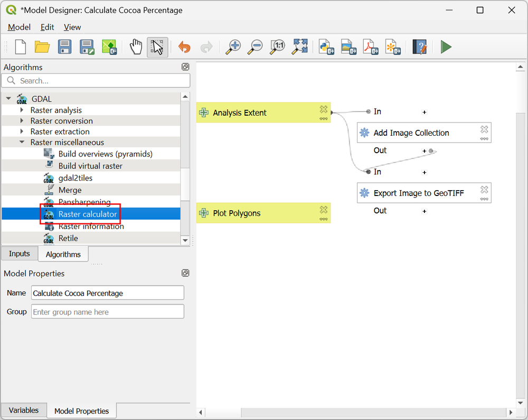This screenshot has height=420, width=528.
Task: Select Build virtual raster algorithm
Action: click(x=90, y=166)
